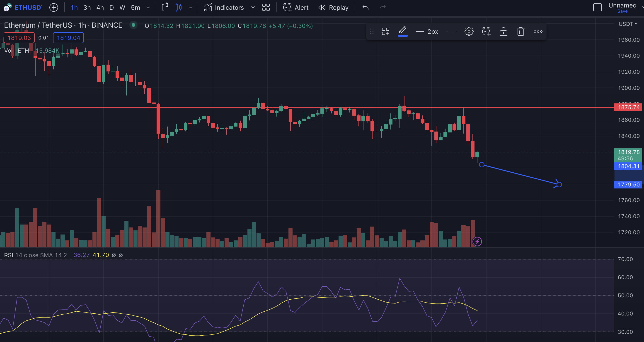Toggle the market status green dot

[x=133, y=25]
